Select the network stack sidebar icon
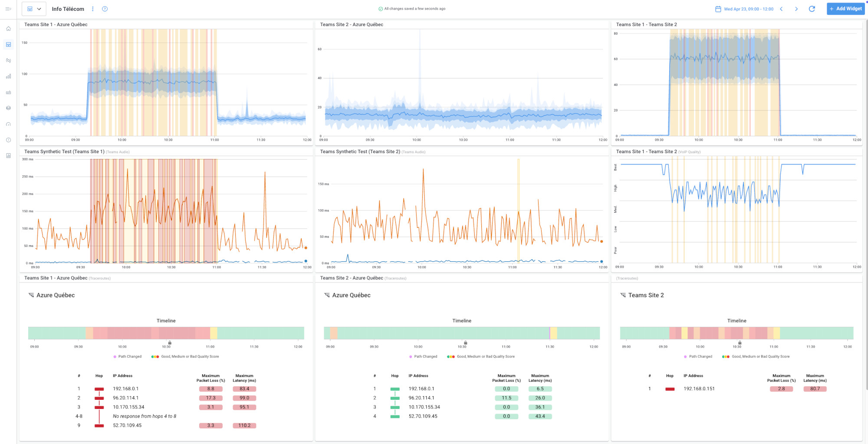868x444 pixels. click(x=8, y=108)
